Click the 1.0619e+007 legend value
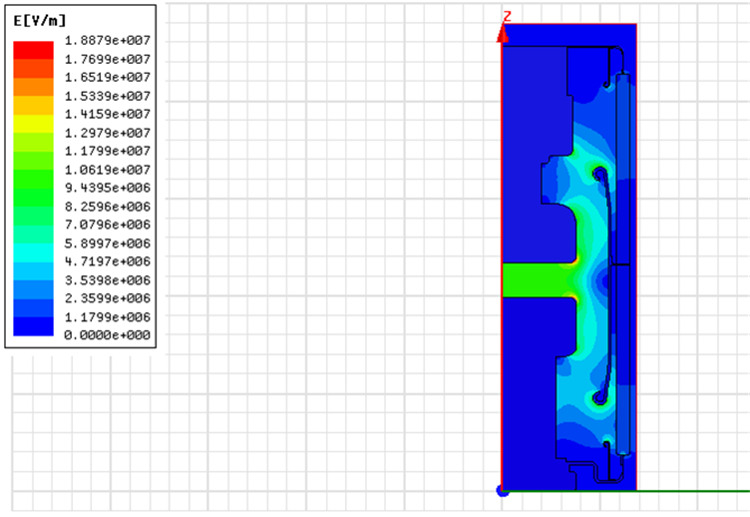This screenshot has width=750, height=517. click(107, 170)
